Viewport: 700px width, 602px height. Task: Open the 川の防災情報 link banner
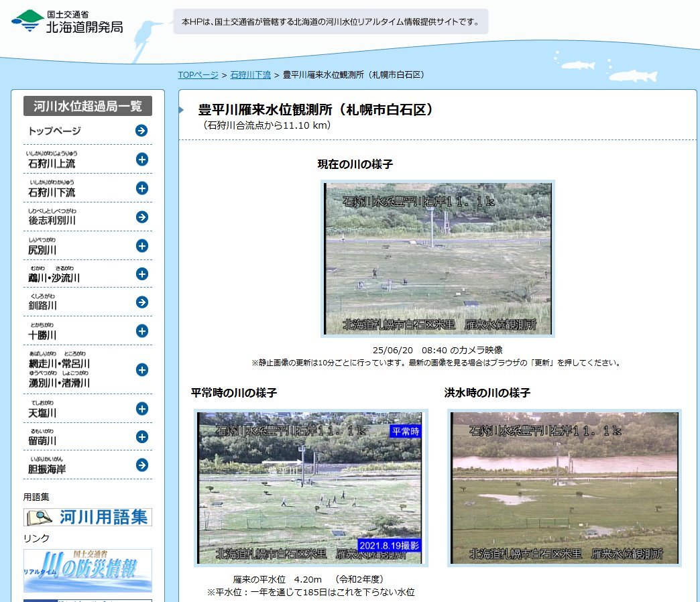[x=88, y=570]
